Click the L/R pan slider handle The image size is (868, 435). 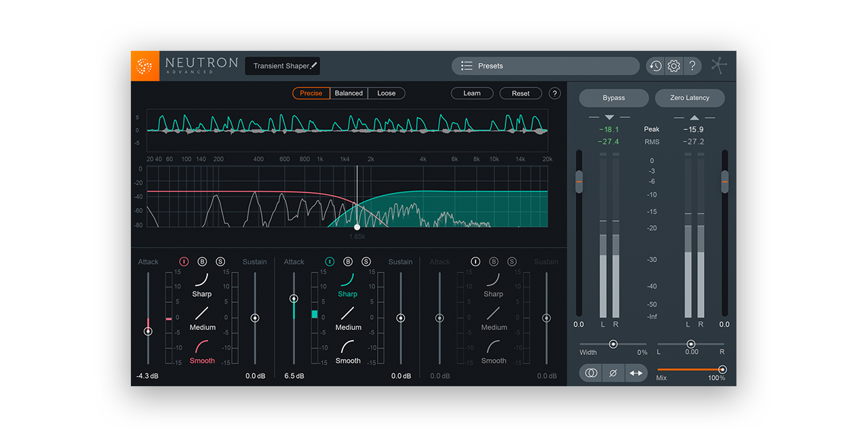(x=691, y=344)
